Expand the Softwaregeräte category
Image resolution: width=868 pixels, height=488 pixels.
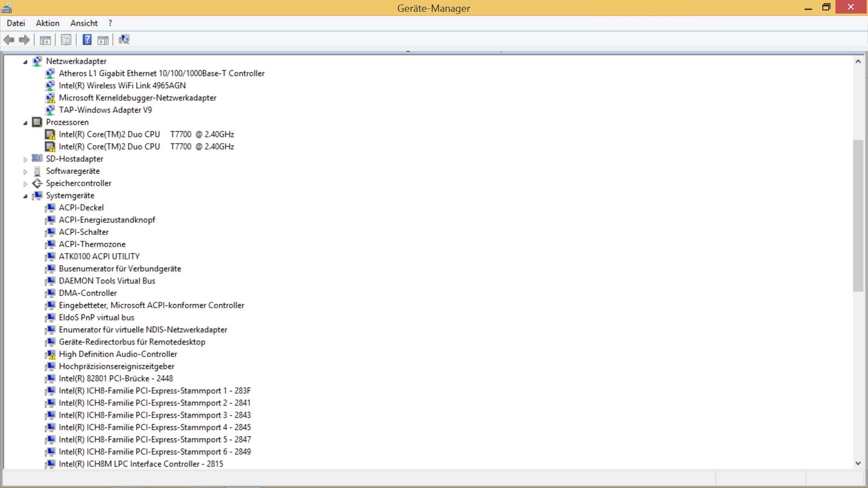point(25,171)
